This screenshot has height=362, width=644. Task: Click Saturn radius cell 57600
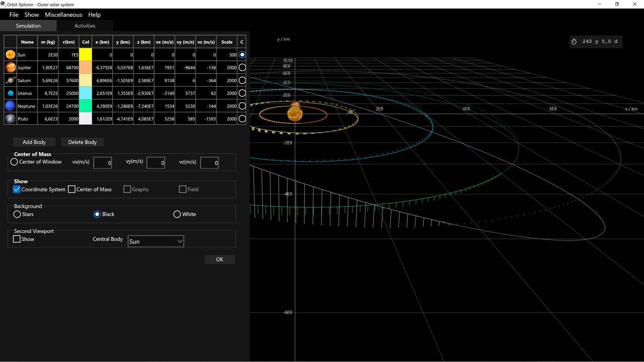(x=69, y=80)
